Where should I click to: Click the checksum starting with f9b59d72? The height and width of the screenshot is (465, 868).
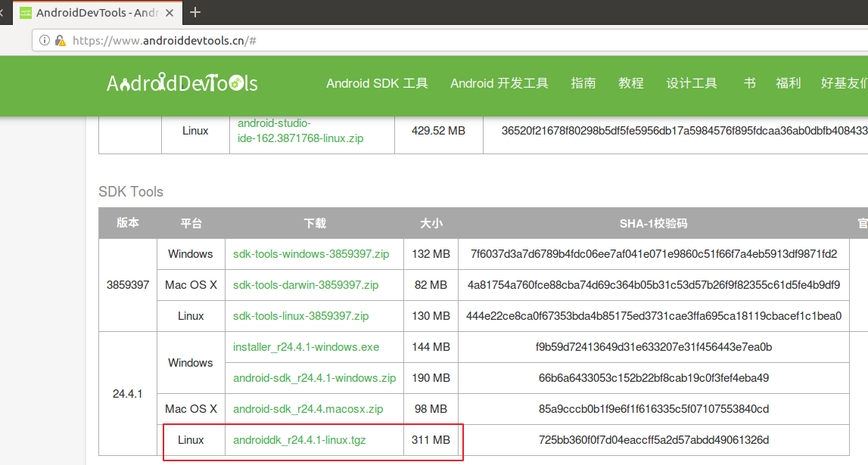654,347
